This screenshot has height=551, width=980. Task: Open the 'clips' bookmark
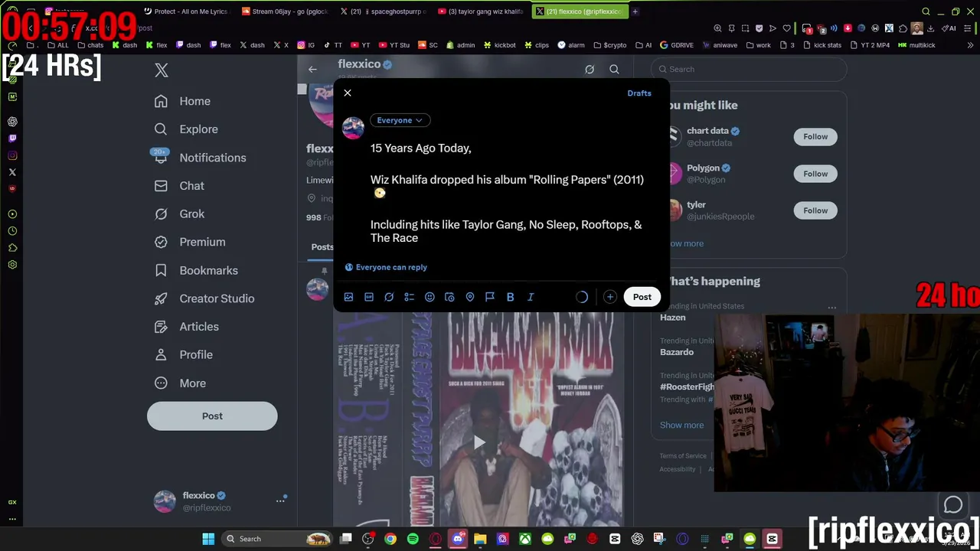537,45
